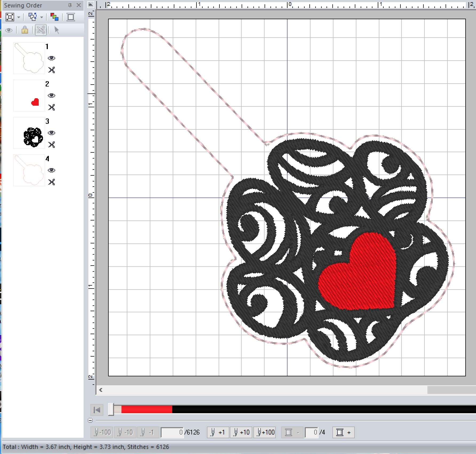Viewport: 476px width, 454px height.
Task: Toggle the scissors trim button in toolbar
Action: click(41, 30)
